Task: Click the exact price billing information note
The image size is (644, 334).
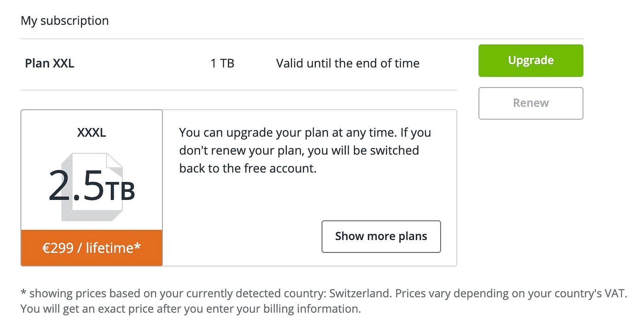Action: pyautogui.click(x=191, y=308)
